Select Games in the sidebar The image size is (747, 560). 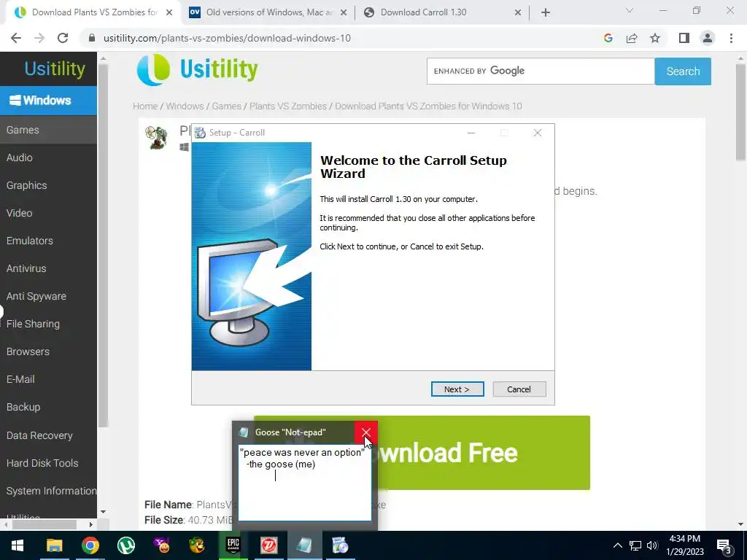[x=48, y=130]
